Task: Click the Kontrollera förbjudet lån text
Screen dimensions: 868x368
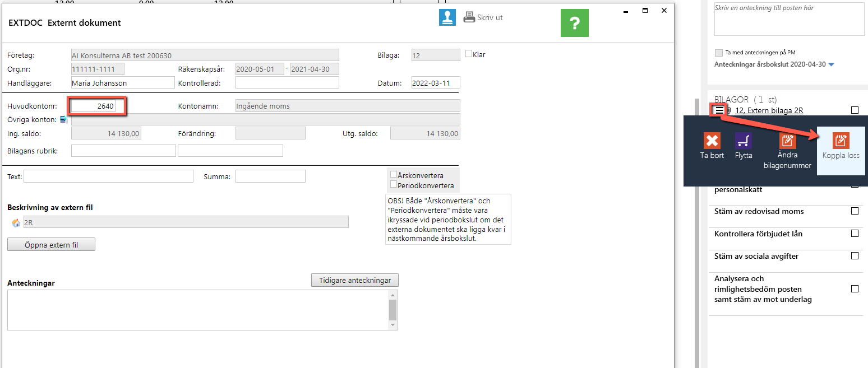Action: [x=758, y=234]
